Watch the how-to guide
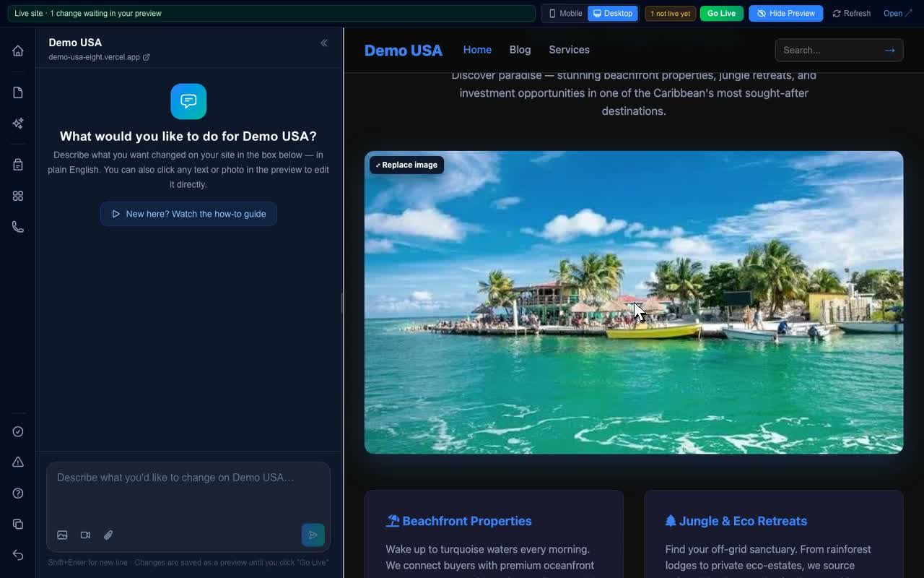The image size is (924, 578). [188, 214]
